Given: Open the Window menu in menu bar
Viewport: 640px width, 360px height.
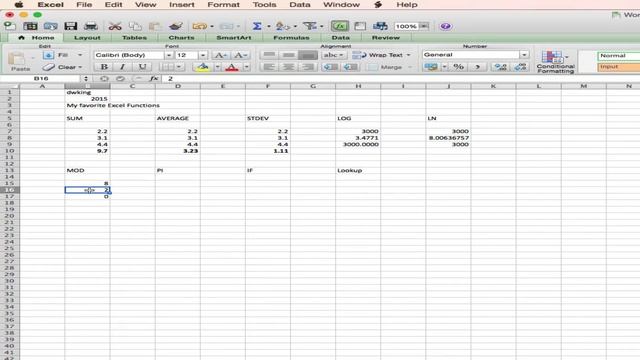Looking at the screenshot, I should [x=341, y=5].
